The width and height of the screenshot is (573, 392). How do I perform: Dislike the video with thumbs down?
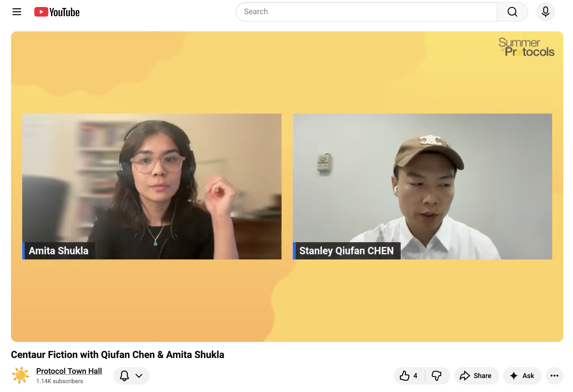[436, 376]
